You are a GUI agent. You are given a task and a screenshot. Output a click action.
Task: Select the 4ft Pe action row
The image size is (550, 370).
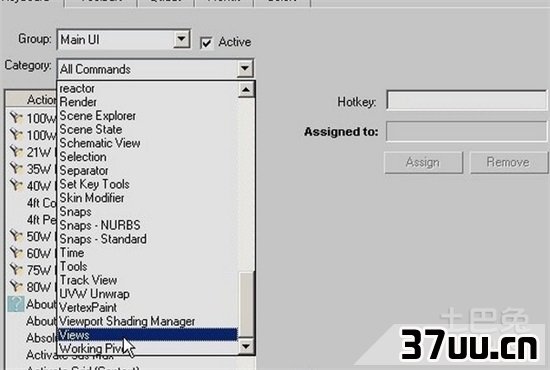click(x=41, y=220)
